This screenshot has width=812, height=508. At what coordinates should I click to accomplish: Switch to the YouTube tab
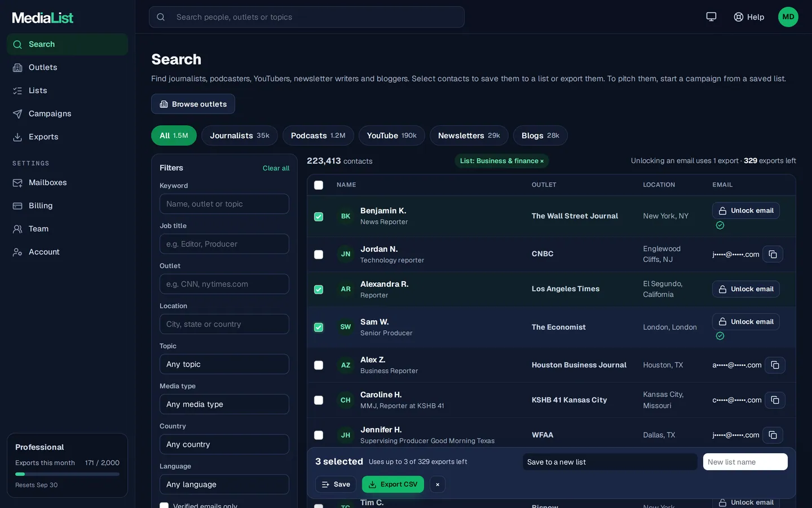392,135
